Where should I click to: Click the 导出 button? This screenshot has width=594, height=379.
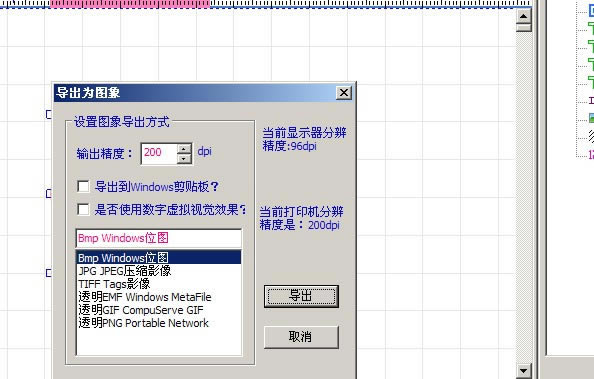click(x=301, y=296)
